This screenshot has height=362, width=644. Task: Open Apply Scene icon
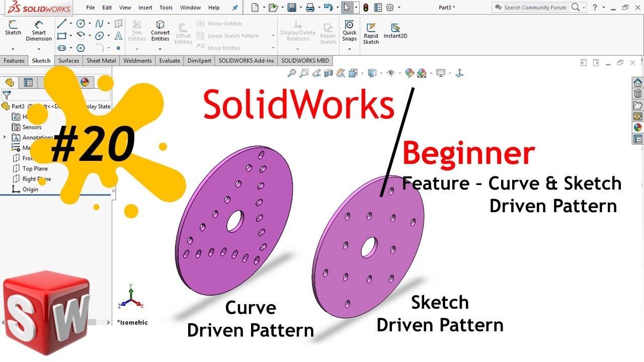click(x=422, y=73)
